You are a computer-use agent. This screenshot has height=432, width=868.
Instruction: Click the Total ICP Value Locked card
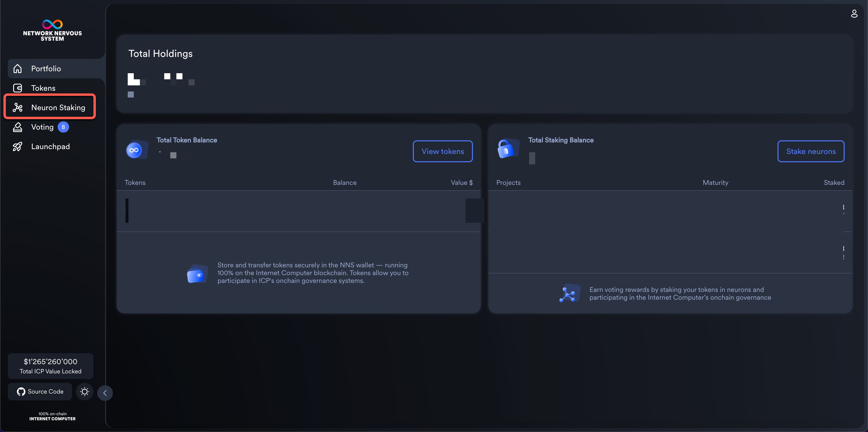coord(51,366)
